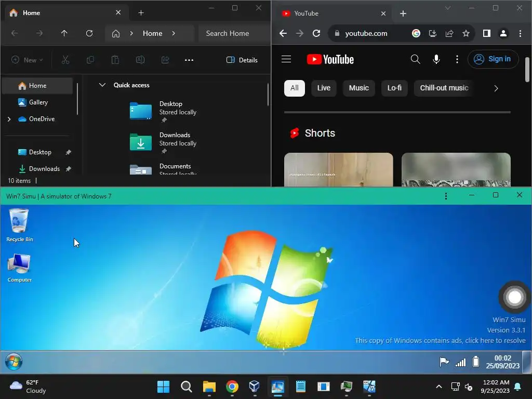532x399 pixels.
Task: Show more YouTube category chips arrow
Action: point(496,88)
